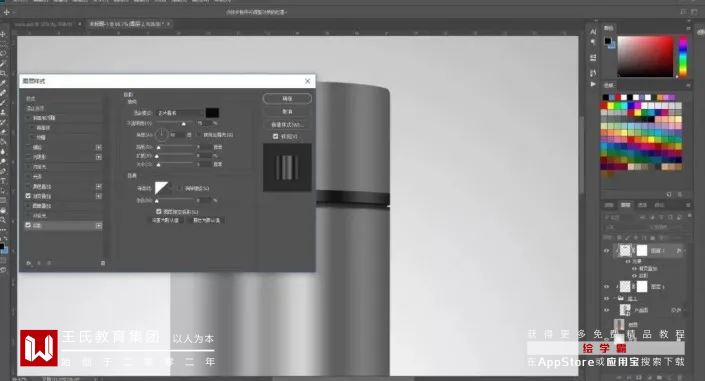Image resolution: width=705 pixels, height=381 pixels.
Task: Click the Cancel button in Layer Style
Action: 287,111
